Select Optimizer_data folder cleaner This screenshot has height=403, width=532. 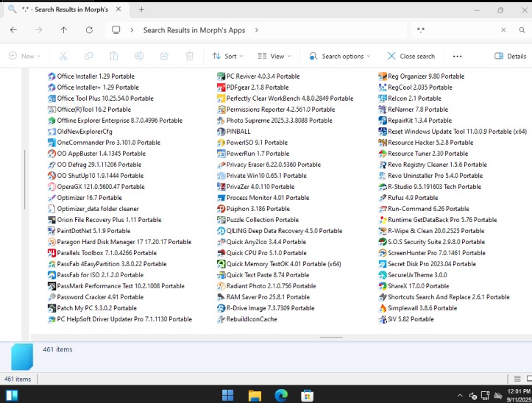pos(93,209)
